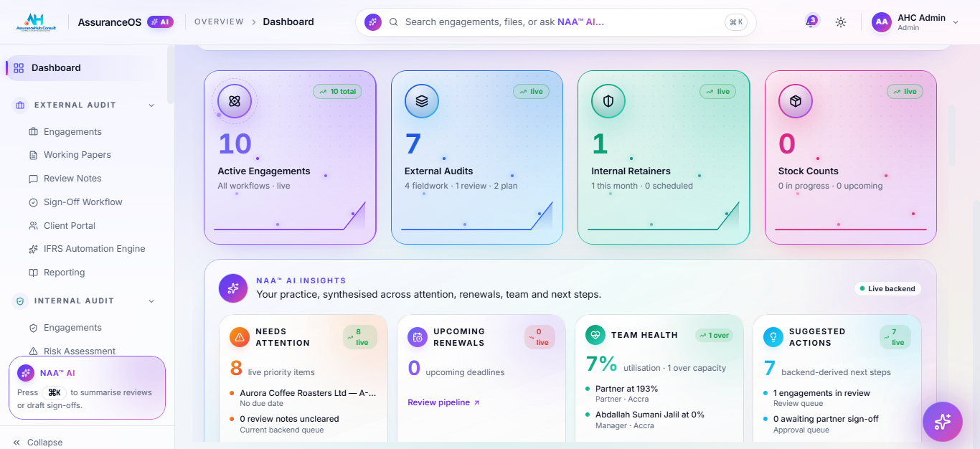
Task: Click the sidebar vertical scrollbar
Action: pos(170,75)
